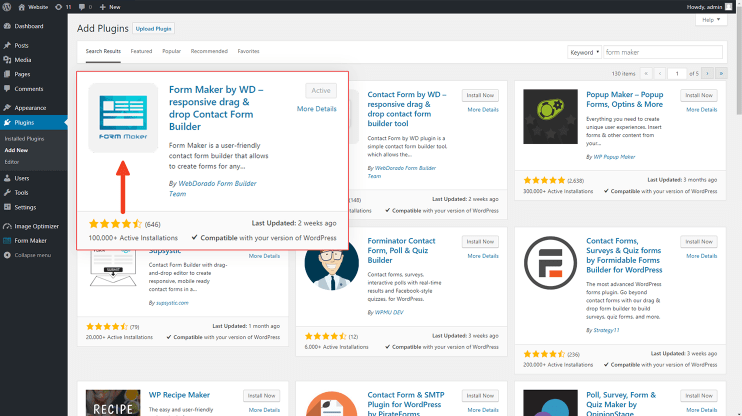Install the Formidable Forms plugin
This screenshot has height=416, width=742.
pos(698,241)
